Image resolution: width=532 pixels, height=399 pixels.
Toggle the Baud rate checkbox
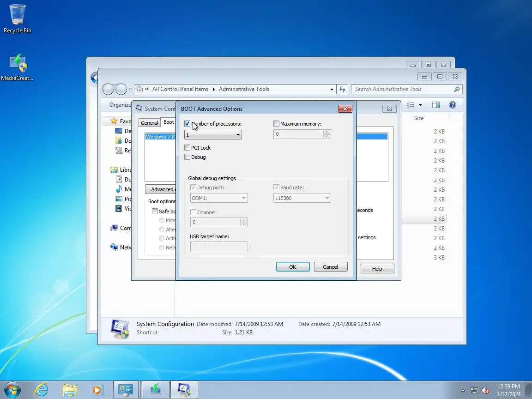coord(276,187)
